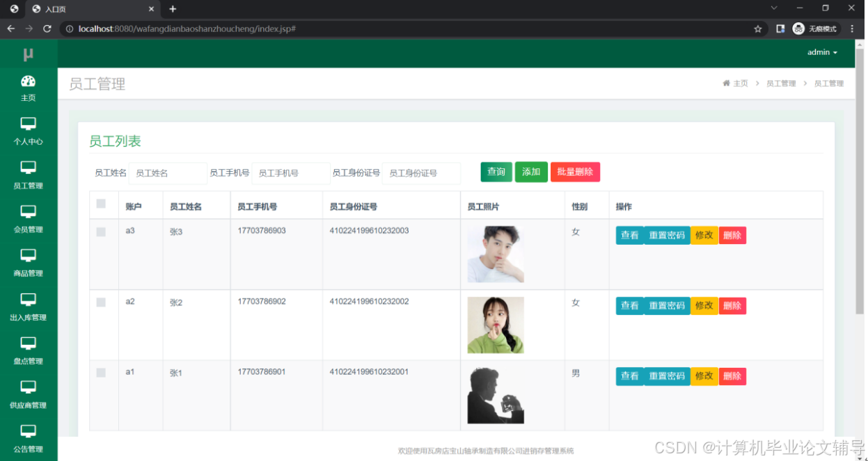868x461 pixels.
Task: Open 盘点管理 in the sidebar
Action: pos(28,350)
